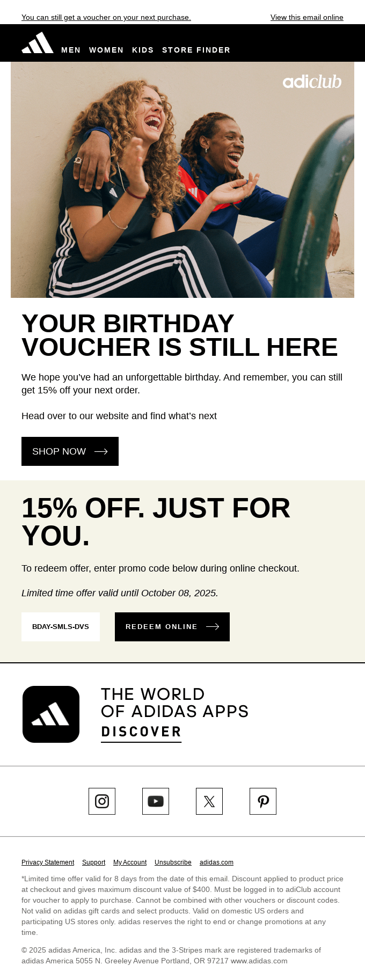
Task: Open the Privacy Statement link
Action: point(48,862)
